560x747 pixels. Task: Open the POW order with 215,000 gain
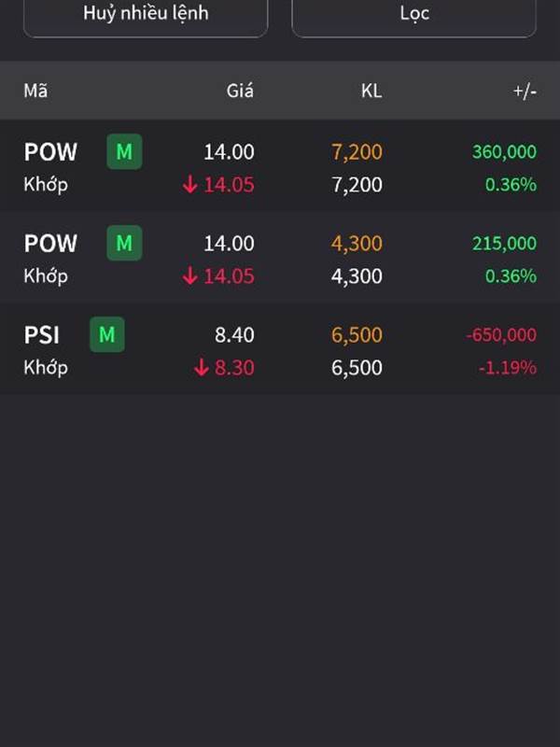click(x=280, y=259)
